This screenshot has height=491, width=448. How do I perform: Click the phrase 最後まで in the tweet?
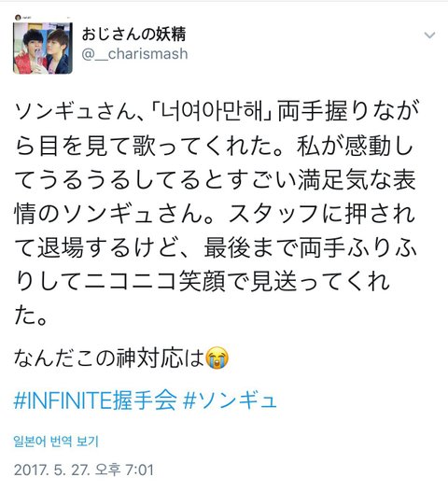pyautogui.click(x=251, y=247)
